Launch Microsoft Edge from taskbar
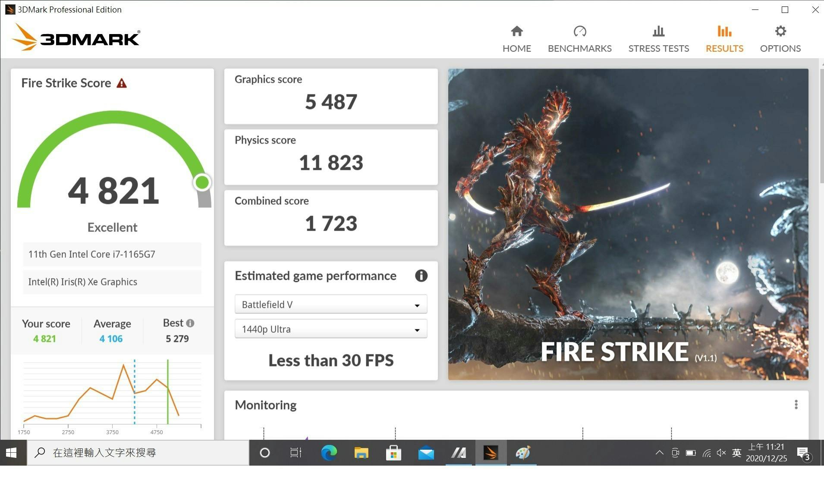Screen dimensions: 824x504 [329, 453]
